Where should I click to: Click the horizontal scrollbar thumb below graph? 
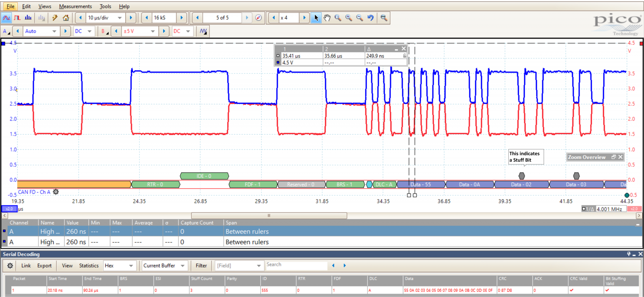pos(269,216)
